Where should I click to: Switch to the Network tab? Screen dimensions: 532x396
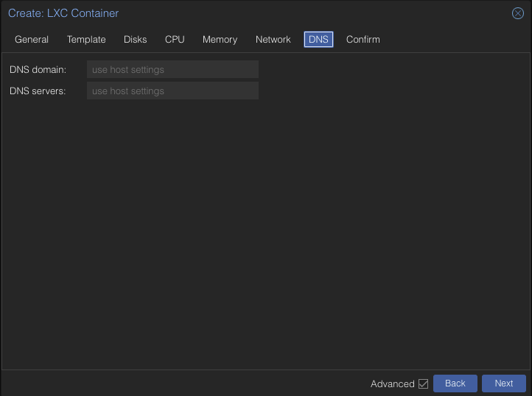[x=273, y=40]
